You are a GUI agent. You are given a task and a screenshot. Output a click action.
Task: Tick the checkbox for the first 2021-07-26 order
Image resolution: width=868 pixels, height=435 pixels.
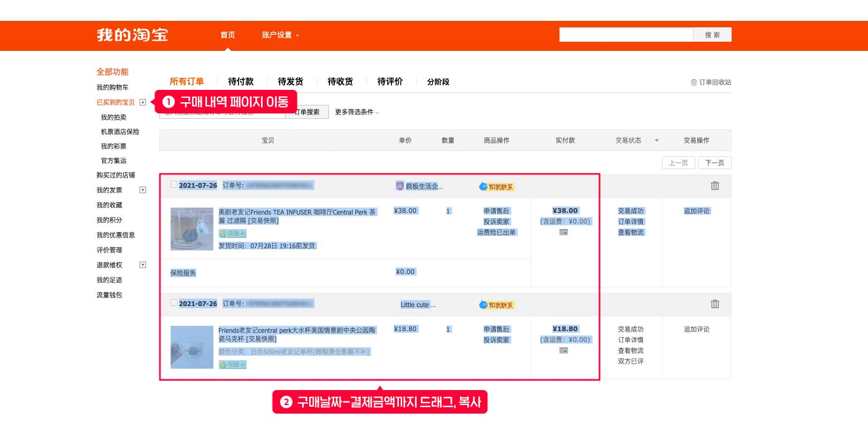point(174,185)
